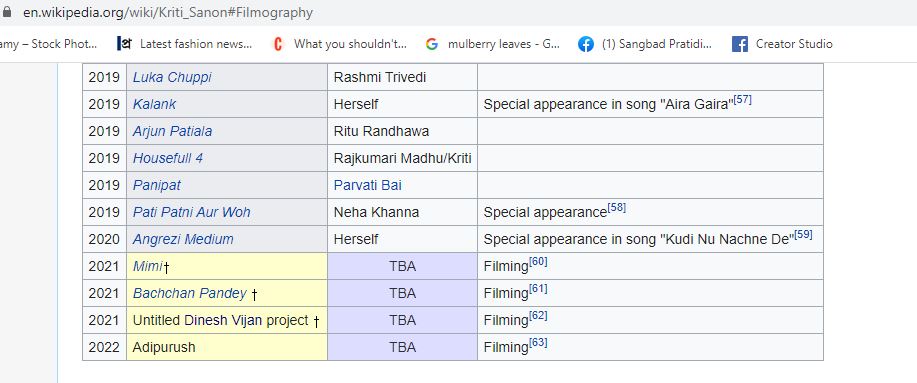Open the Pati Patni Aur Woh link
917x383 pixels.
coord(191,212)
